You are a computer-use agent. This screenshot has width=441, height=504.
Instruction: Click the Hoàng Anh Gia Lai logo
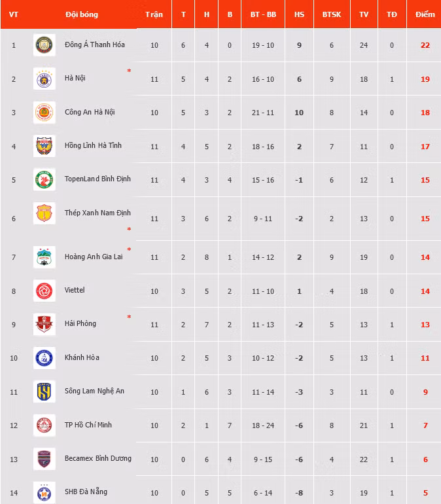click(x=44, y=257)
